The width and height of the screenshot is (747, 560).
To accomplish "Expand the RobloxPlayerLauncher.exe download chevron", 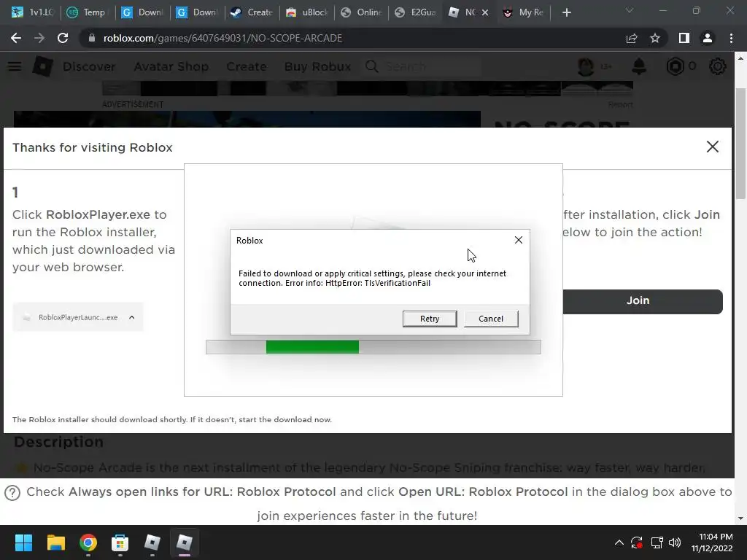I will 132,317.
